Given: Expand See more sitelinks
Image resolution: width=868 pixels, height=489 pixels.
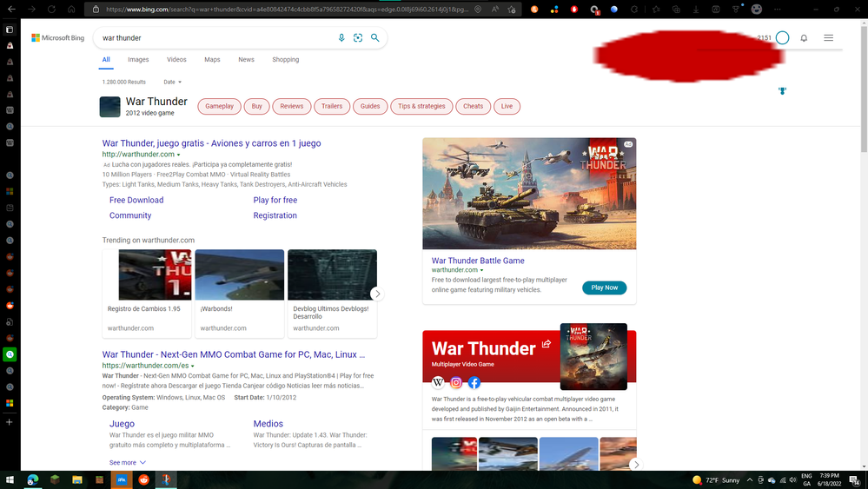Looking at the screenshot, I should pyautogui.click(x=128, y=462).
